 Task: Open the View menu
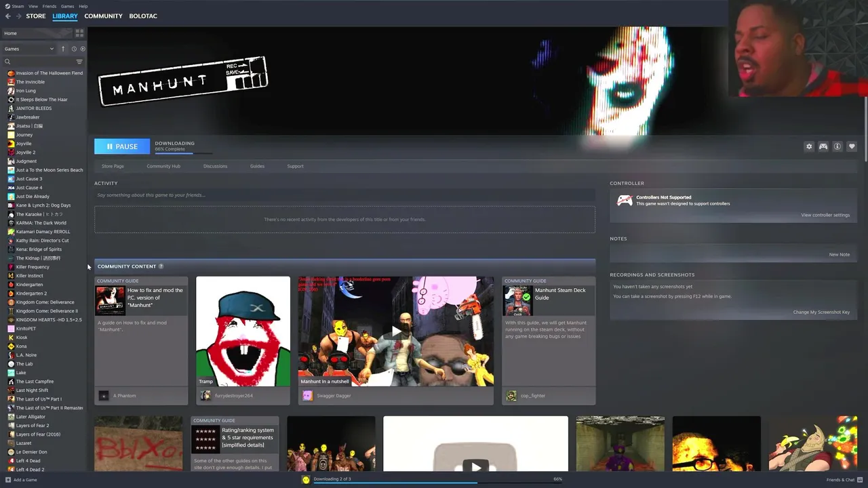point(33,6)
